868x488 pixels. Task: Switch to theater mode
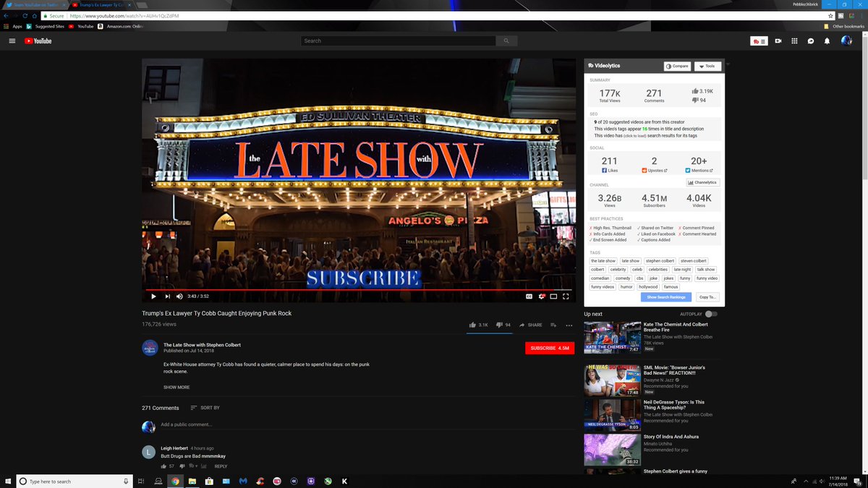(x=553, y=296)
